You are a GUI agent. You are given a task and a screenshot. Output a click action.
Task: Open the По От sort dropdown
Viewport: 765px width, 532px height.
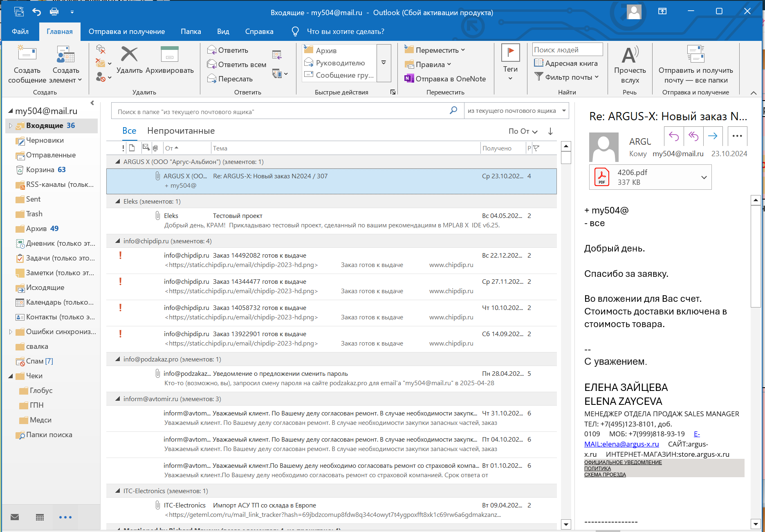[523, 131]
